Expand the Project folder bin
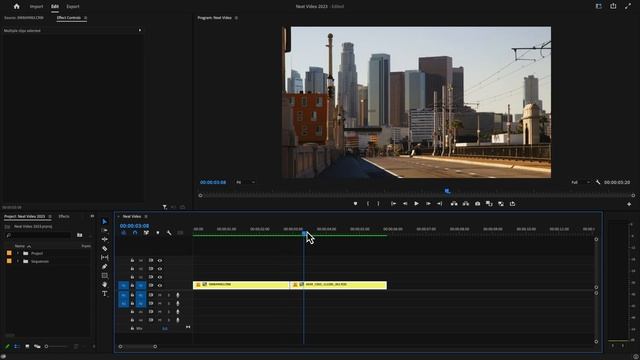 (x=18, y=253)
